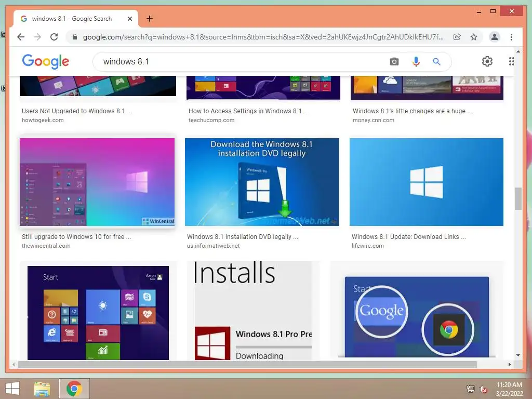Open the Google and Chrome circles thumbnail
This screenshot has height=399, width=532.
point(417,316)
